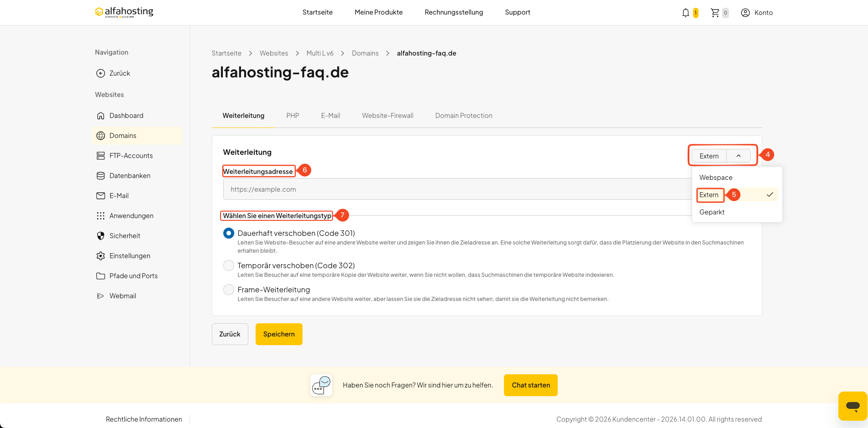
Task: Click the Chat starten button
Action: point(531,385)
